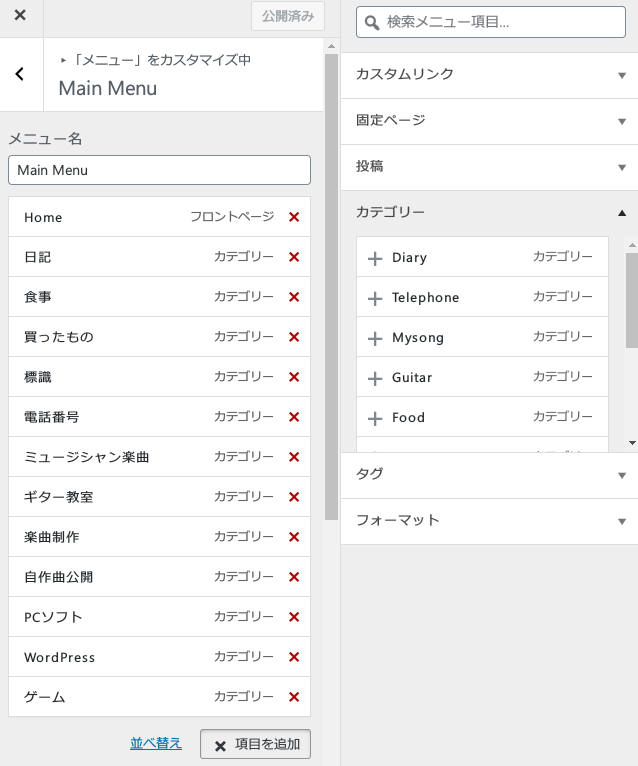Click the 並べ替え reorder link
The width and height of the screenshot is (638, 766).
pos(156,743)
